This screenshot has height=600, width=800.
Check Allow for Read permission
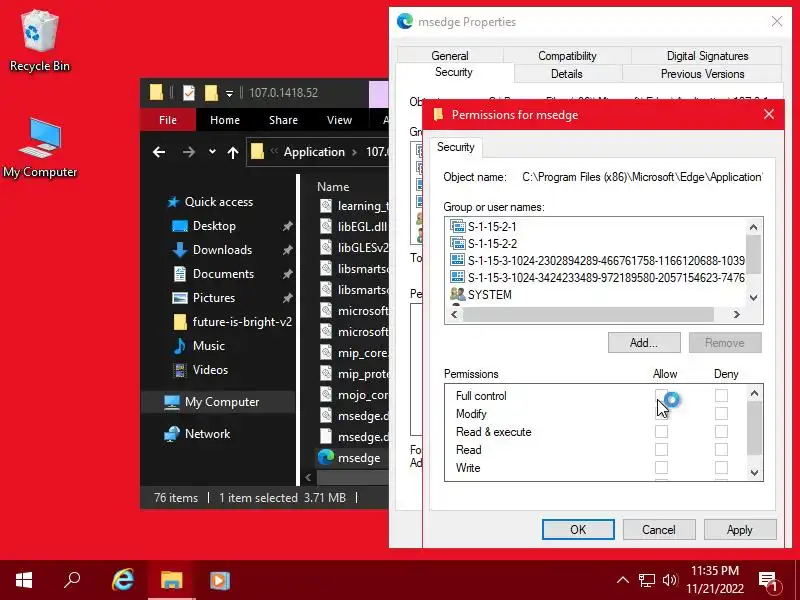pyautogui.click(x=661, y=449)
